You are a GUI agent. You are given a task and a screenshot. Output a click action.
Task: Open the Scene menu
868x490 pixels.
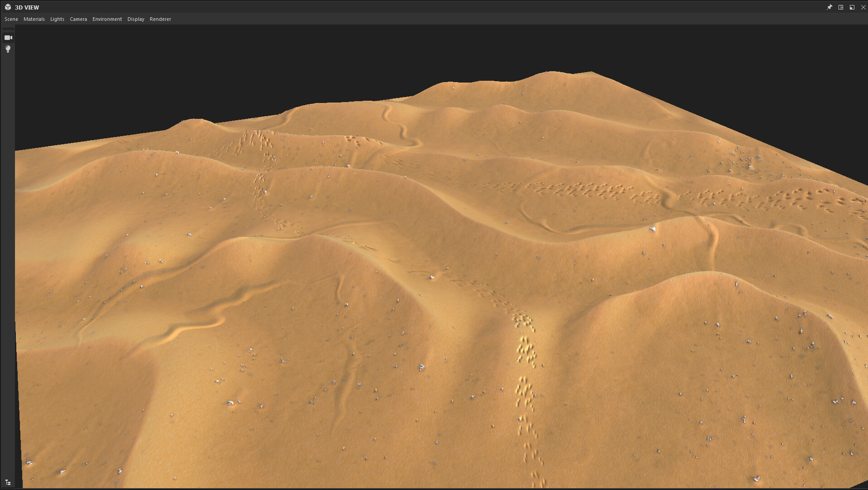pyautogui.click(x=11, y=19)
